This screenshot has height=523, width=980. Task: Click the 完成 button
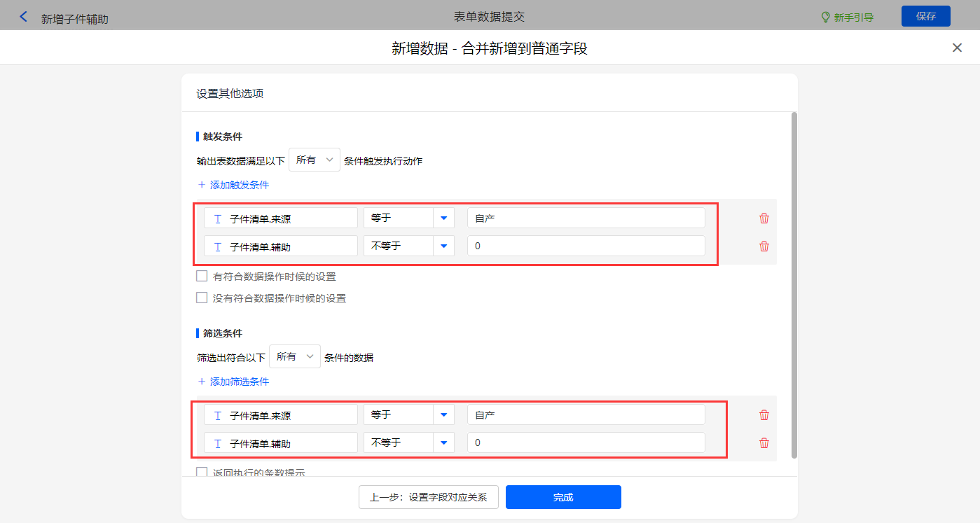pyautogui.click(x=563, y=497)
